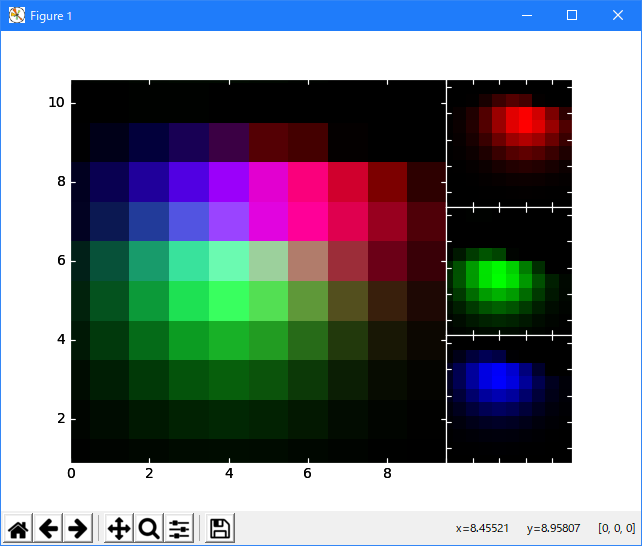Go forward to the next view

coord(76,529)
